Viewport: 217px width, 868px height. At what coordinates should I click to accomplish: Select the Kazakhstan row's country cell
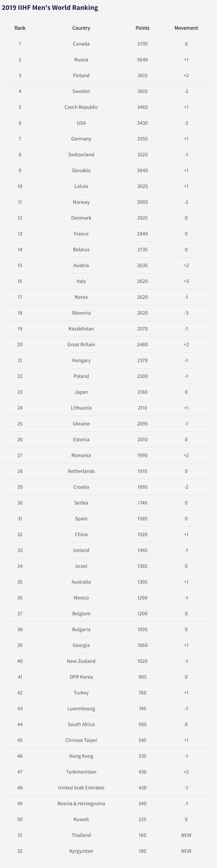coord(81,328)
